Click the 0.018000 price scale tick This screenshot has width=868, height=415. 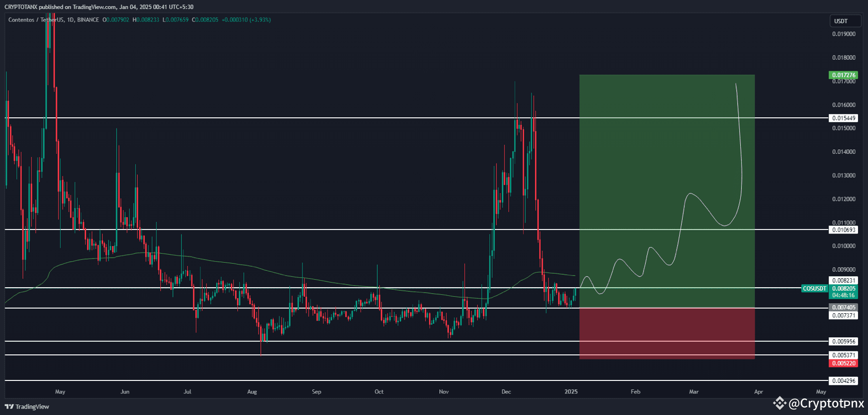pos(843,58)
